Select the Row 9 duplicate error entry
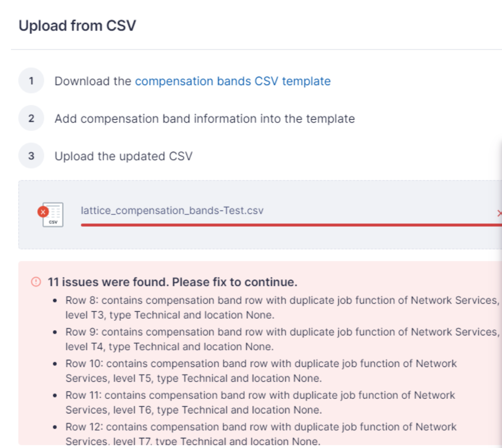This screenshot has height=448, width=502. 282,339
